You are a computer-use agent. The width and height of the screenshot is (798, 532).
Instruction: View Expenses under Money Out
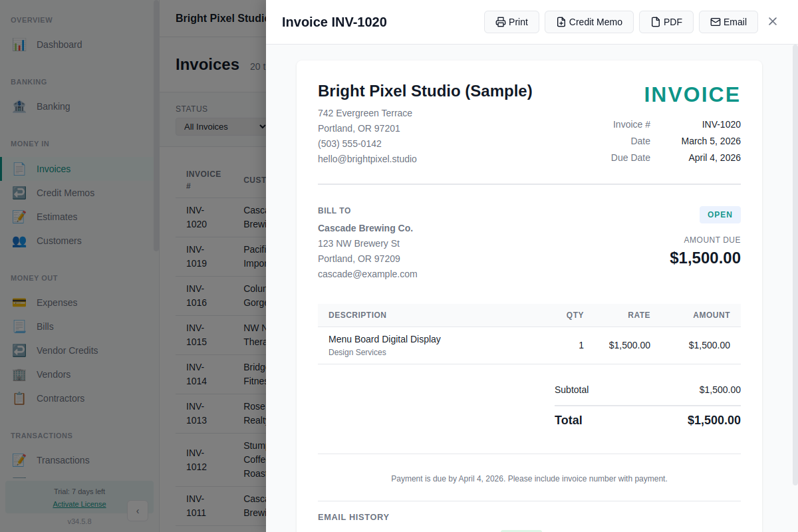[x=55, y=303]
